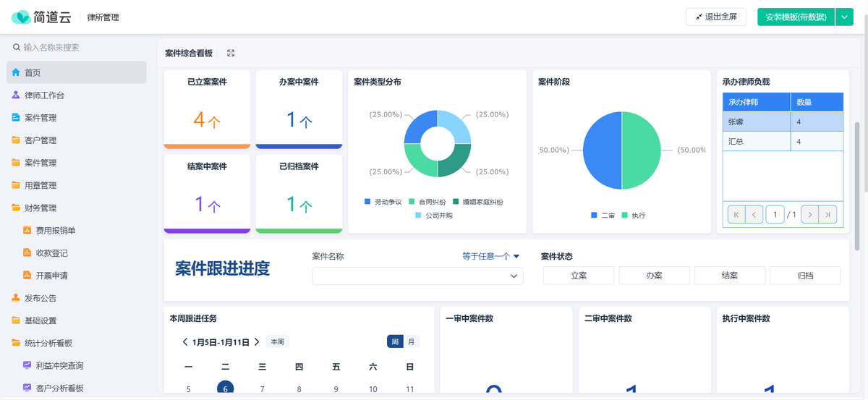This screenshot has width=868, height=400.
Task: Click the folder icon beside 用章管理
Action: coord(16,185)
